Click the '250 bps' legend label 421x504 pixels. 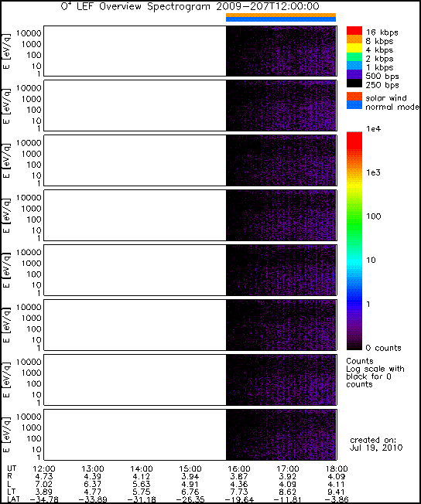(x=382, y=85)
